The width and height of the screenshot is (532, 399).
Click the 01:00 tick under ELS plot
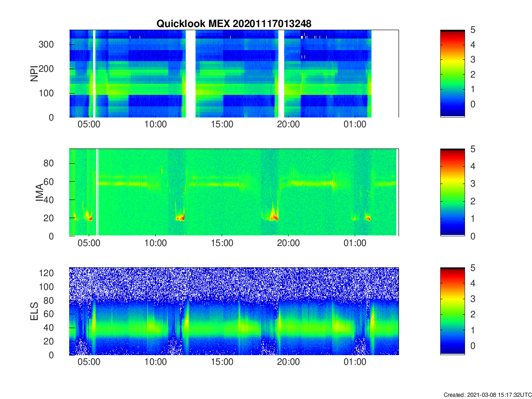355,362
